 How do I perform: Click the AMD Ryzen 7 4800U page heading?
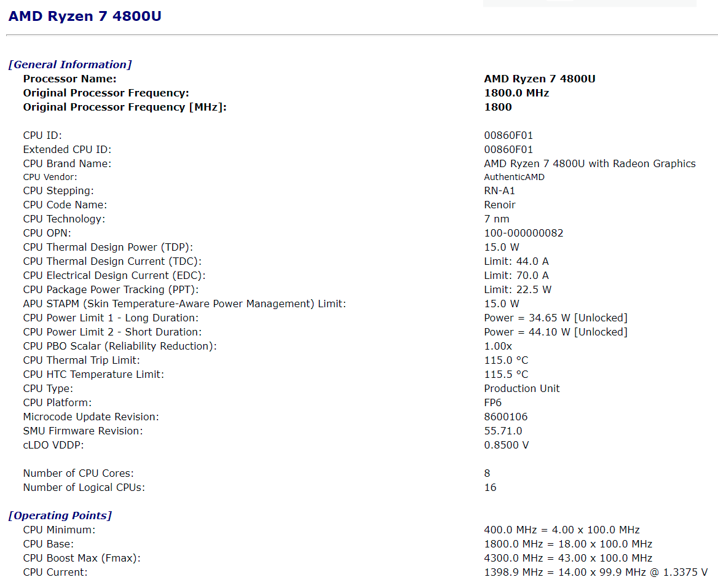[x=85, y=16]
